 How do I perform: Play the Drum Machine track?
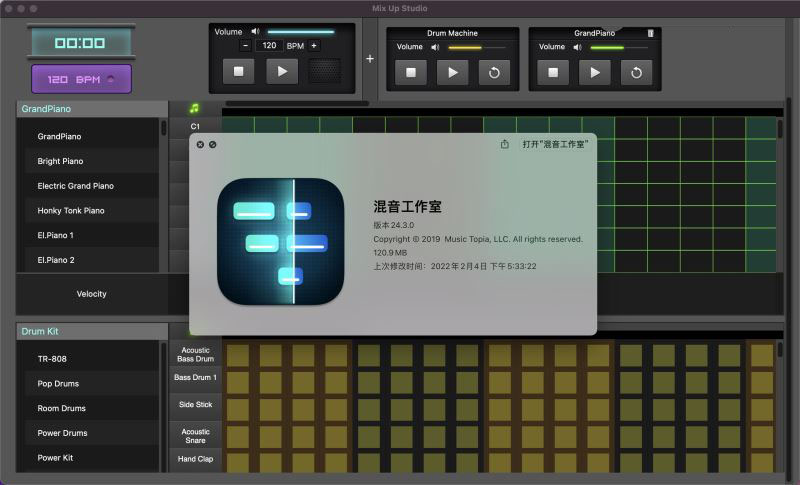[x=453, y=72]
